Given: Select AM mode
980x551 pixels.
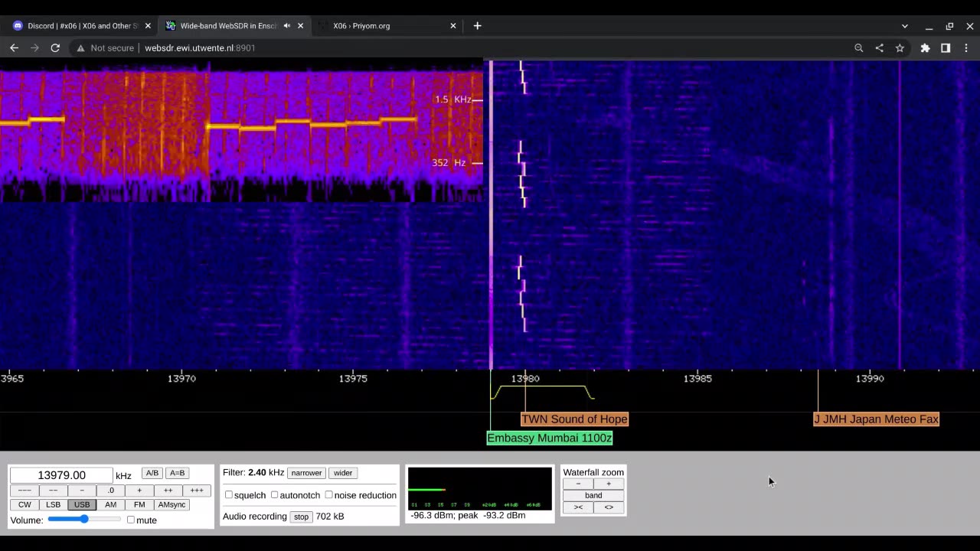Looking at the screenshot, I should pos(110,504).
